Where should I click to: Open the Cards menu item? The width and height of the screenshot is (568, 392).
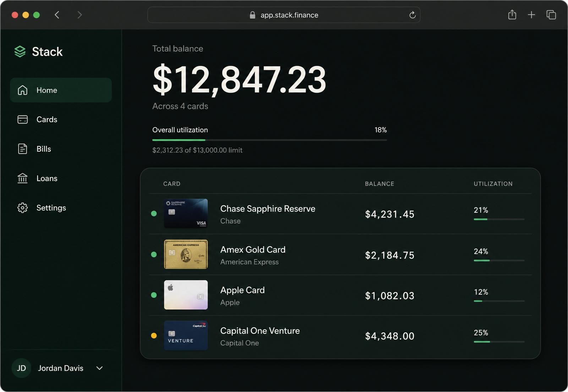(61, 119)
